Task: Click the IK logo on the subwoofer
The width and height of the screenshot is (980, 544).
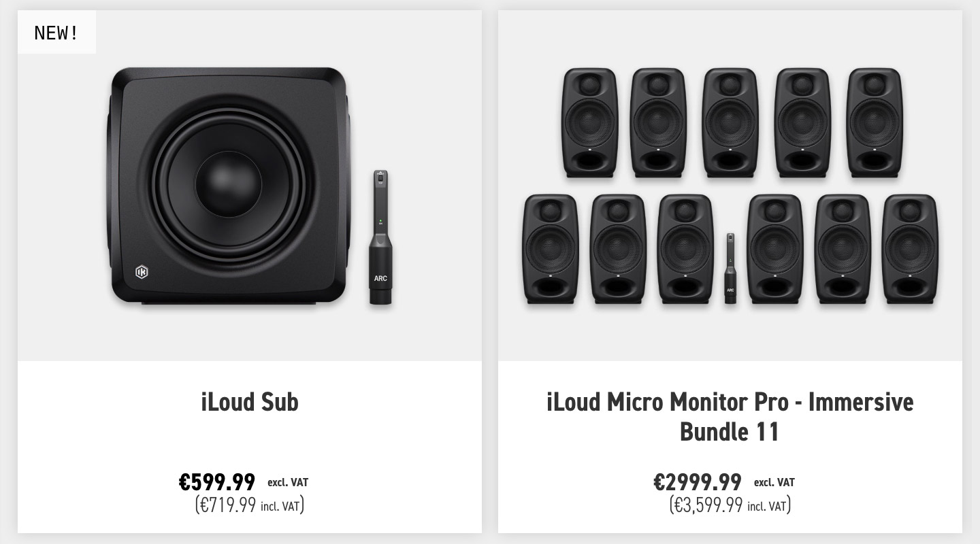Action: pyautogui.click(x=142, y=273)
